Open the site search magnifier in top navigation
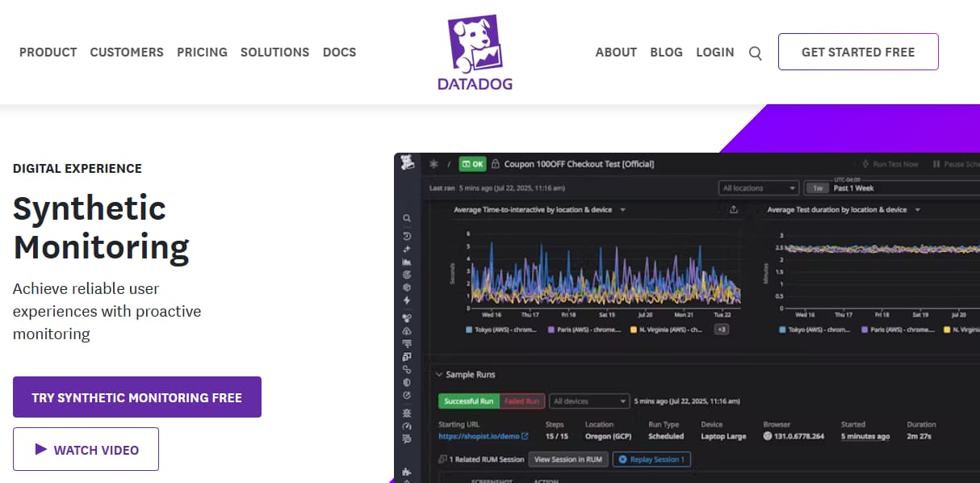The height and width of the screenshot is (483, 980). pyautogui.click(x=755, y=52)
